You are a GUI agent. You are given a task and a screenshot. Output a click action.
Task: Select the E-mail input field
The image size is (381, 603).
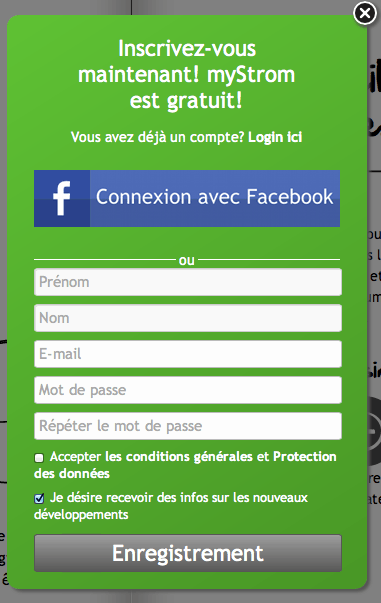[x=188, y=354]
